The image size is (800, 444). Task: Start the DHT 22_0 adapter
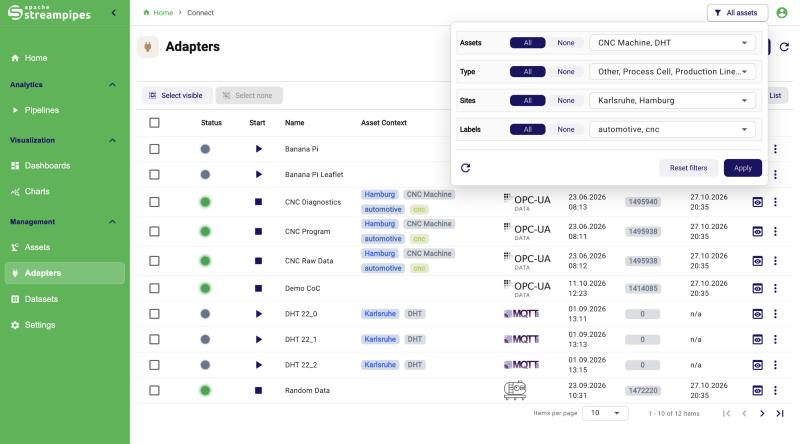(259, 314)
